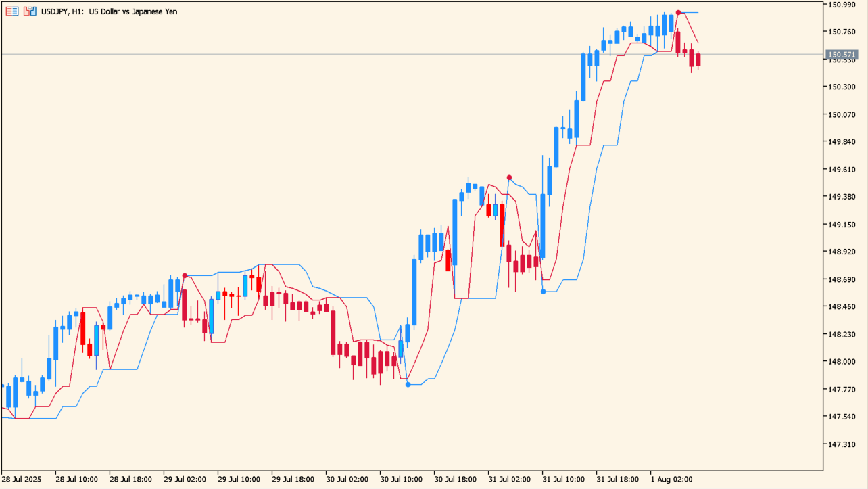Click the red signal dot near 149.610 level
868x489 pixels.
(x=510, y=178)
